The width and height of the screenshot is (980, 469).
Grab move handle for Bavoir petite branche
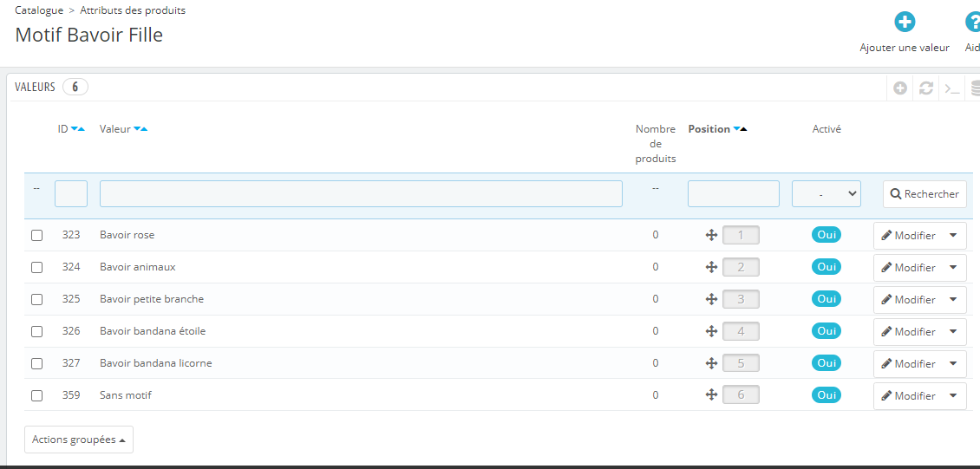(710, 299)
